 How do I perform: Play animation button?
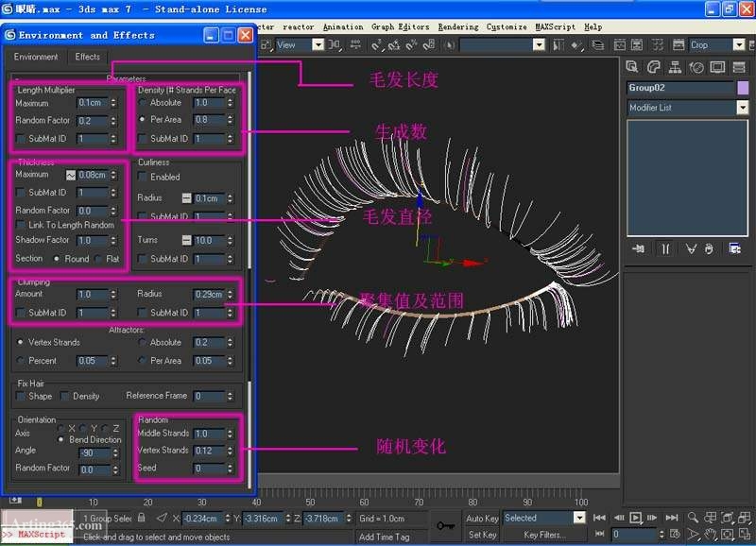coord(635,518)
